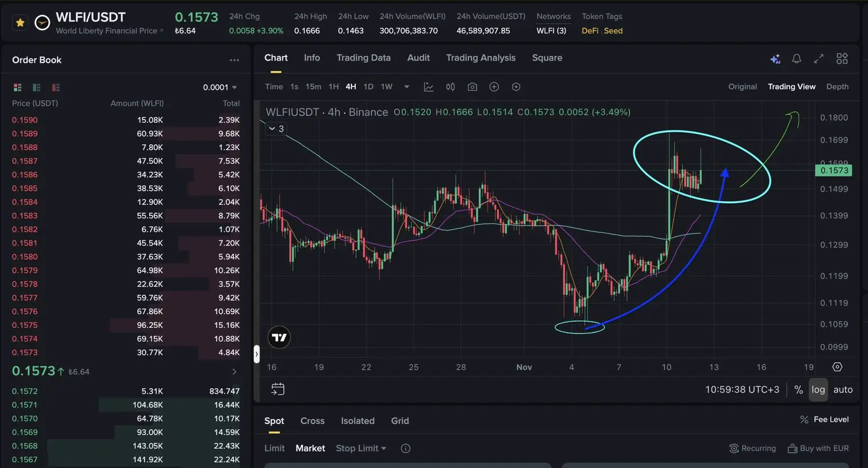This screenshot has width=868, height=468.
Task: Select the Cross margin tab
Action: pyautogui.click(x=313, y=421)
